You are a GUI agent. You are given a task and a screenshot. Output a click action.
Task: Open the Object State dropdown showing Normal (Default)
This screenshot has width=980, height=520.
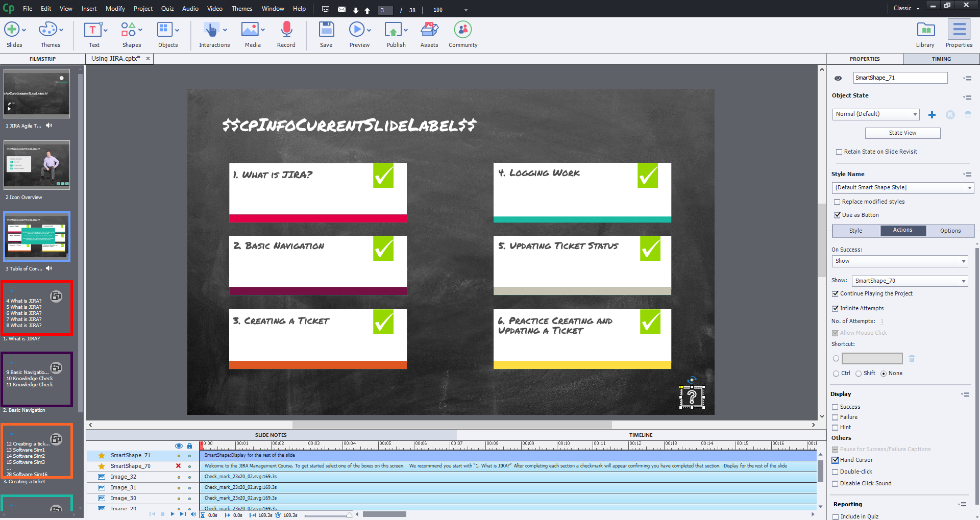point(875,114)
